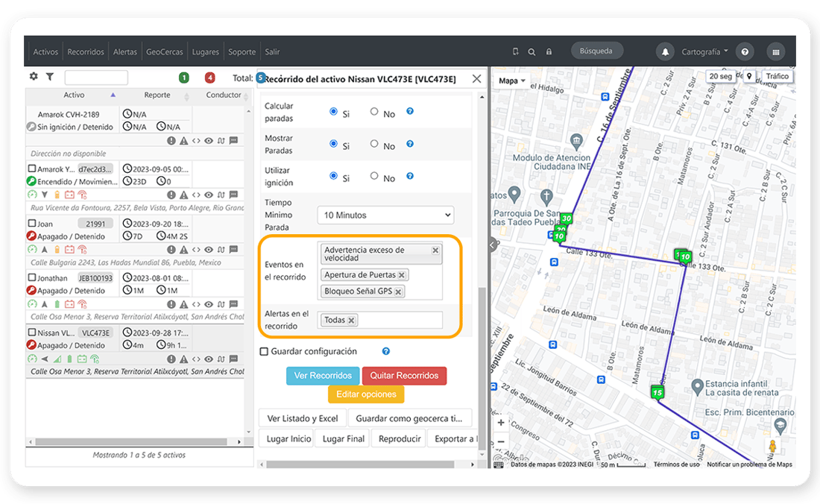Click the exclamation circle icon in Amarok CVH-2189 row
820x504 pixels.
coord(171,141)
